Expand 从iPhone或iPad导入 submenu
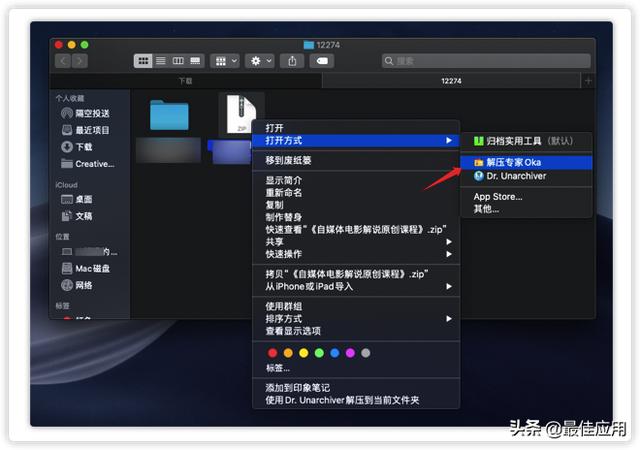Screen dimensions: 640x450 (x=356, y=286)
